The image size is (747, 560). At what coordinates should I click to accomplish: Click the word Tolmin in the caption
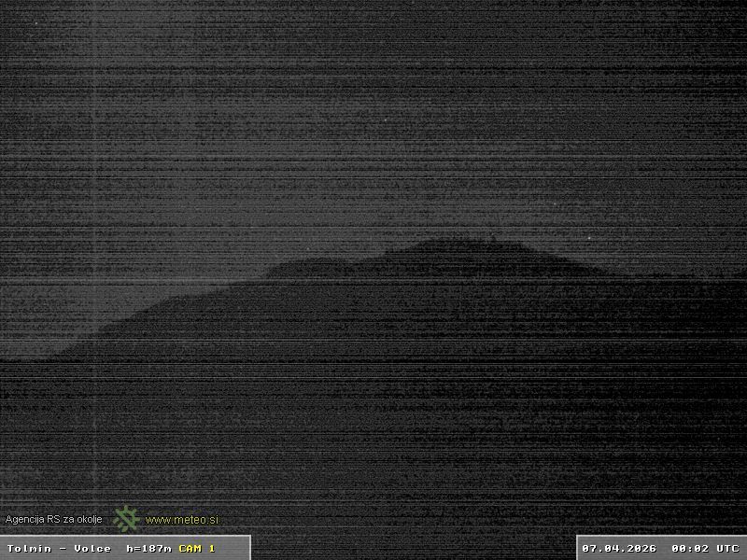click(29, 548)
